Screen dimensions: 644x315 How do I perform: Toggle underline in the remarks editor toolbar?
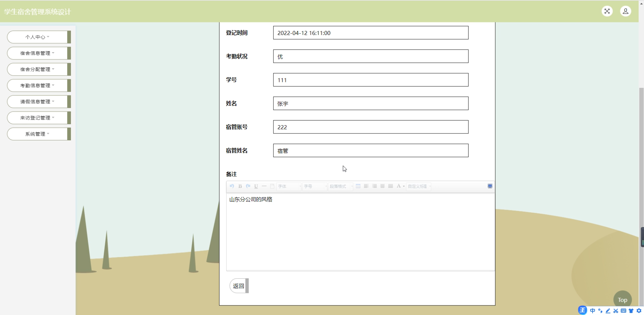tap(256, 186)
